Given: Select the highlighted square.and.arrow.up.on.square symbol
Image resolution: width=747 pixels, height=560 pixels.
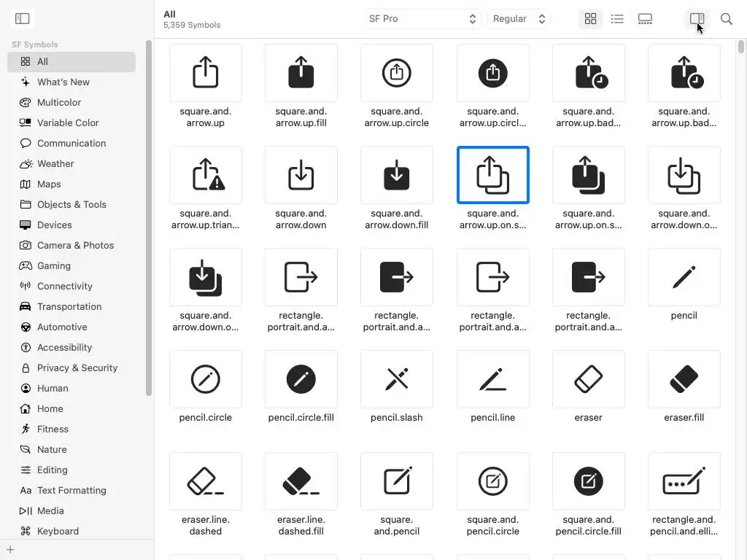Looking at the screenshot, I should point(493,175).
